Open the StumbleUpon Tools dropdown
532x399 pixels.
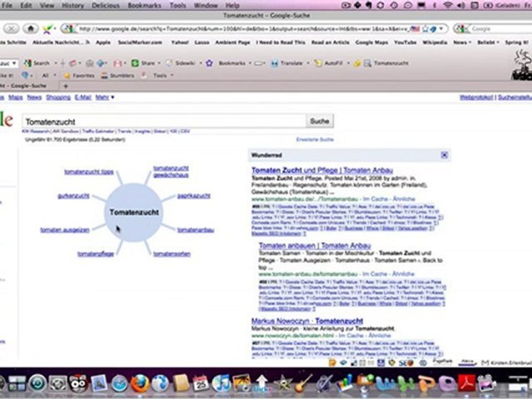pyautogui.click(x=163, y=76)
